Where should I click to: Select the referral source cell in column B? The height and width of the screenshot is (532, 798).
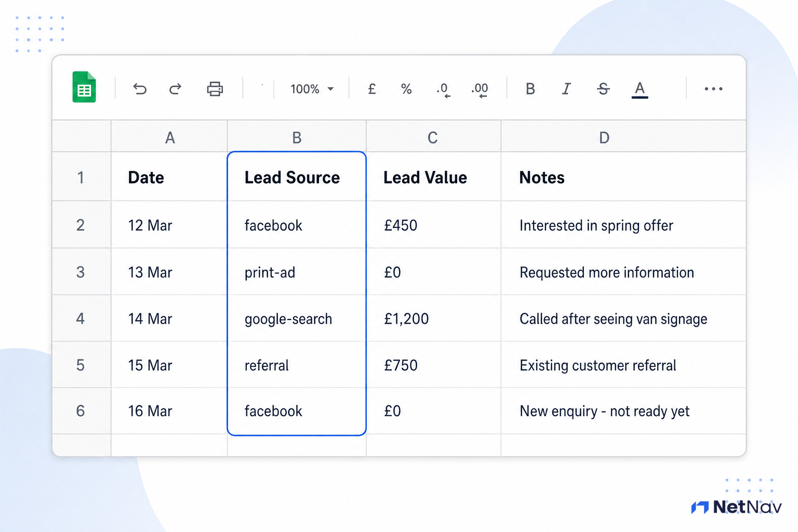(x=297, y=365)
